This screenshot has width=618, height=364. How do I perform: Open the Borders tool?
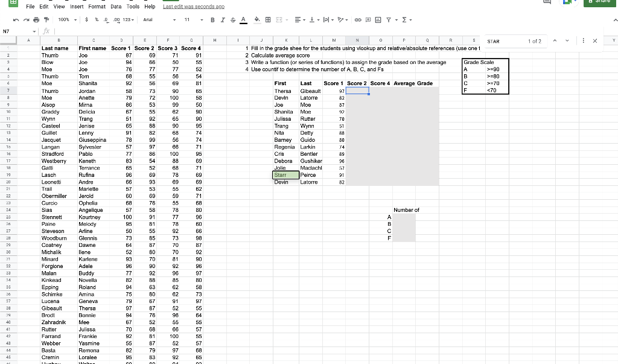click(x=267, y=19)
